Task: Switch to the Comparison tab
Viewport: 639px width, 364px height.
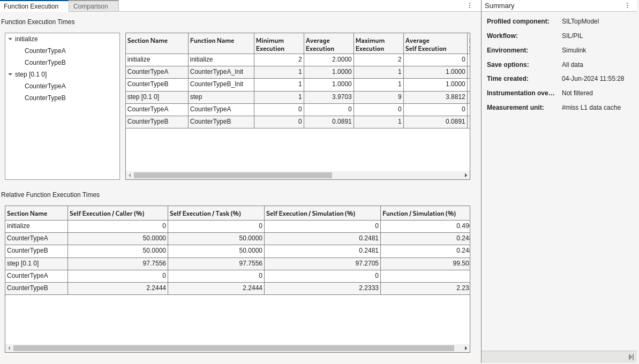Action: (x=91, y=6)
